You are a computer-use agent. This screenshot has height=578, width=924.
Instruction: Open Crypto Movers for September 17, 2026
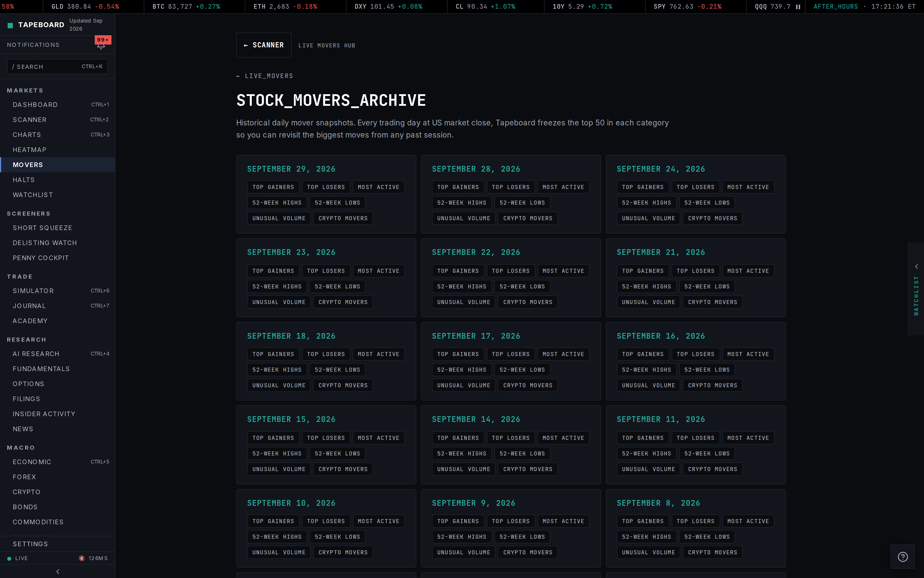click(x=528, y=385)
